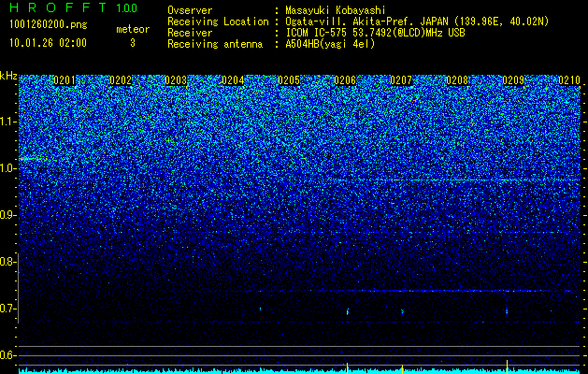Viewport: 588px width, 374px height.
Task: Click the meteor echo just after 0207
Action: 402,311
